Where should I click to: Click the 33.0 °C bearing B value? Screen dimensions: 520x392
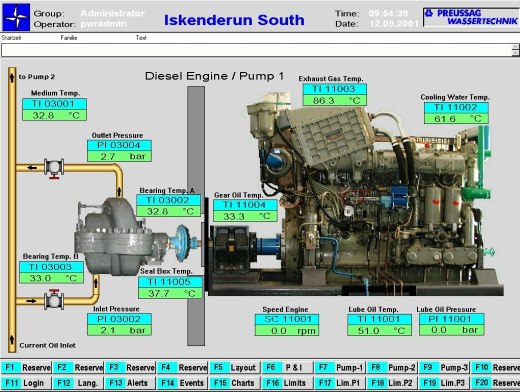point(51,278)
